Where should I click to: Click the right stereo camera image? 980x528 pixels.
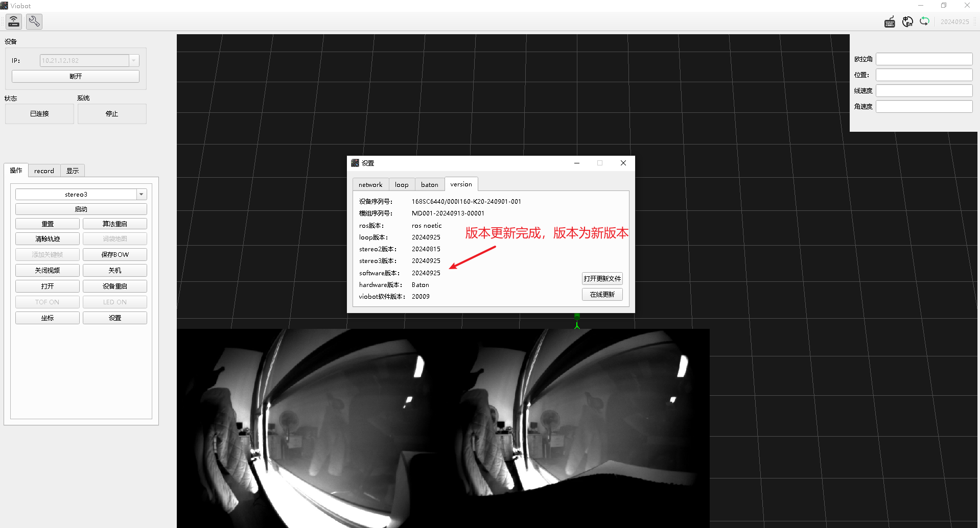[x=576, y=428]
